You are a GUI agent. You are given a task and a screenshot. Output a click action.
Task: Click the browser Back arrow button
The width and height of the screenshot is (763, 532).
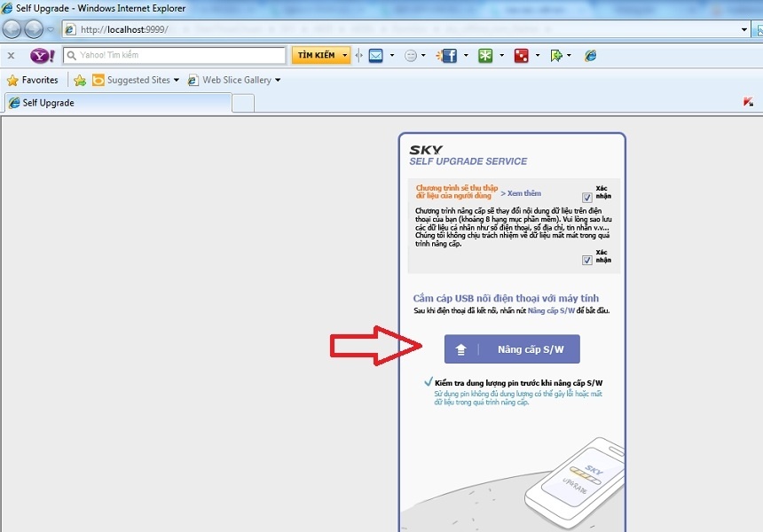coord(12,29)
